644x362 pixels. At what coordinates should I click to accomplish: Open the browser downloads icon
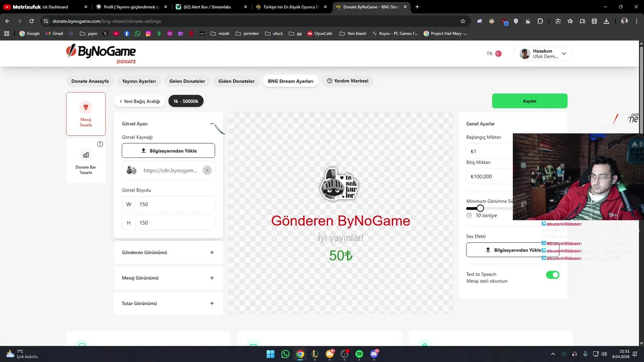pyautogui.click(x=606, y=21)
